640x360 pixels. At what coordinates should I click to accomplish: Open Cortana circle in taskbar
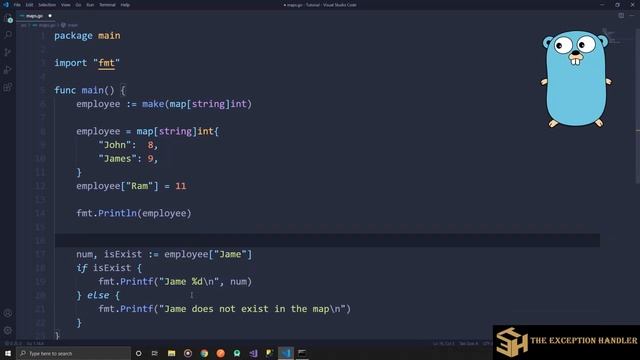coord(138,353)
